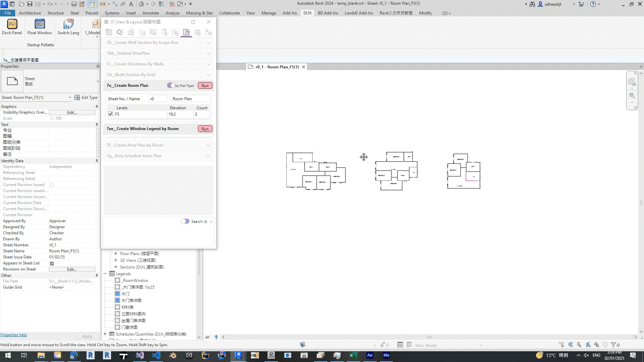Run 7e_Create Room Plan
Viewport: 644px width, 362px height.
[205, 85]
